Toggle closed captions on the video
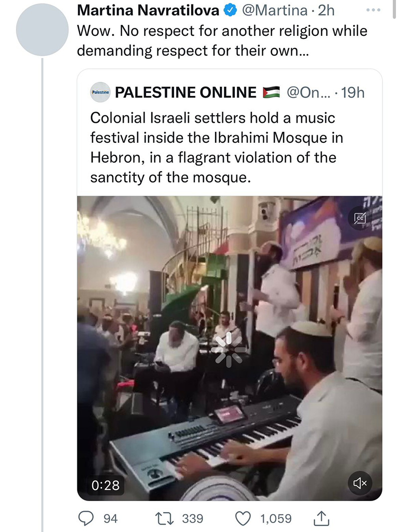399x532 pixels. point(360,218)
